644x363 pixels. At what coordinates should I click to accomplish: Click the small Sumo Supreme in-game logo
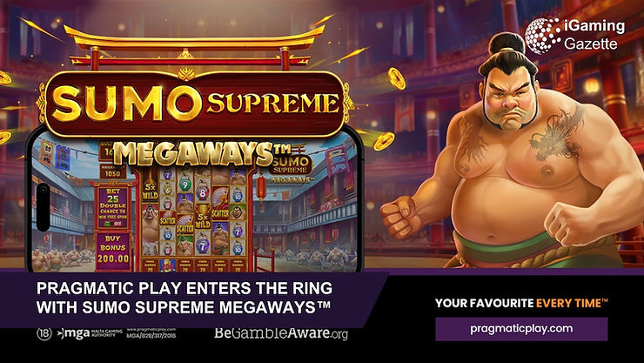pos(291,167)
